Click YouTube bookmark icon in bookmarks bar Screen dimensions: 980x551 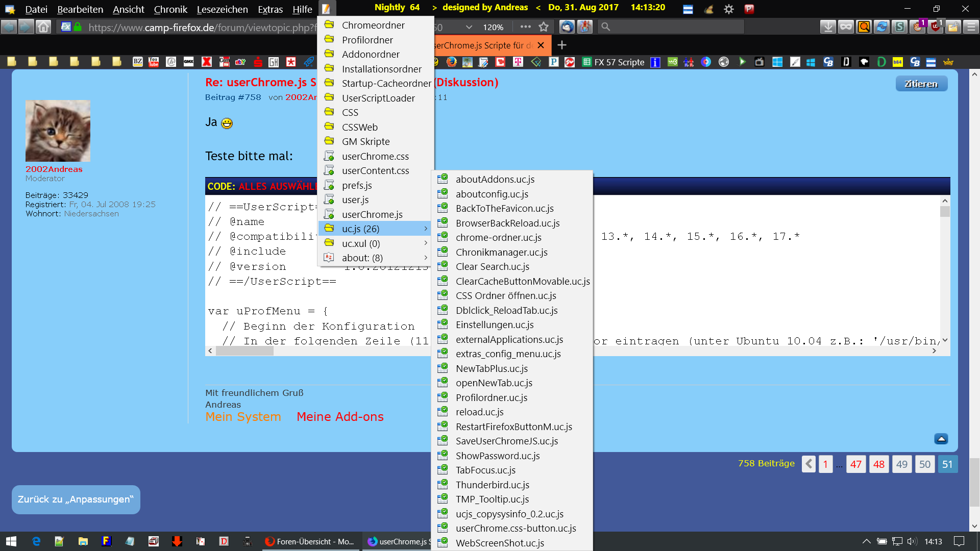[x=154, y=62]
